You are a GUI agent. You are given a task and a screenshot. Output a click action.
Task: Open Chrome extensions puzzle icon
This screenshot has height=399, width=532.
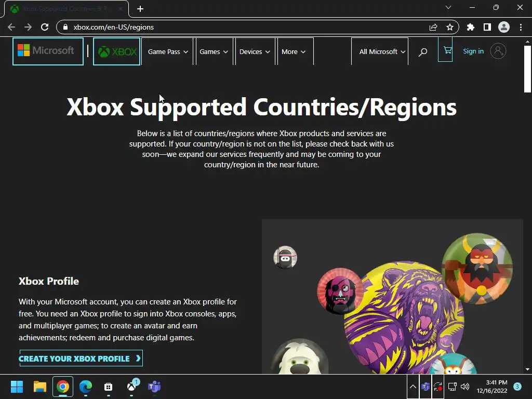pyautogui.click(x=471, y=27)
